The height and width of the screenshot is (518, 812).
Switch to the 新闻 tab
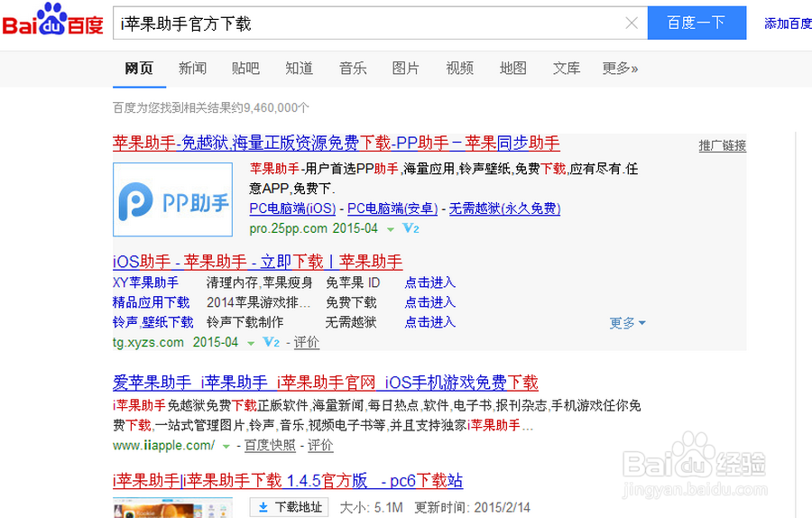(x=192, y=68)
